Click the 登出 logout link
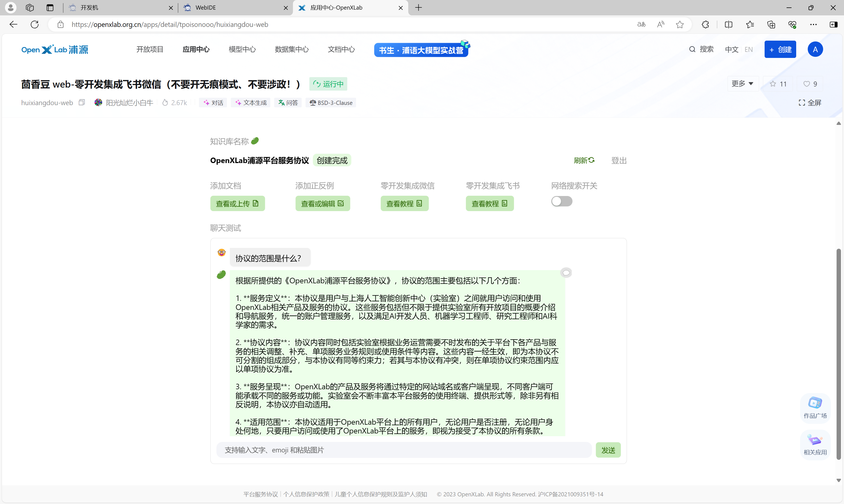The width and height of the screenshot is (844, 504). coord(619,160)
